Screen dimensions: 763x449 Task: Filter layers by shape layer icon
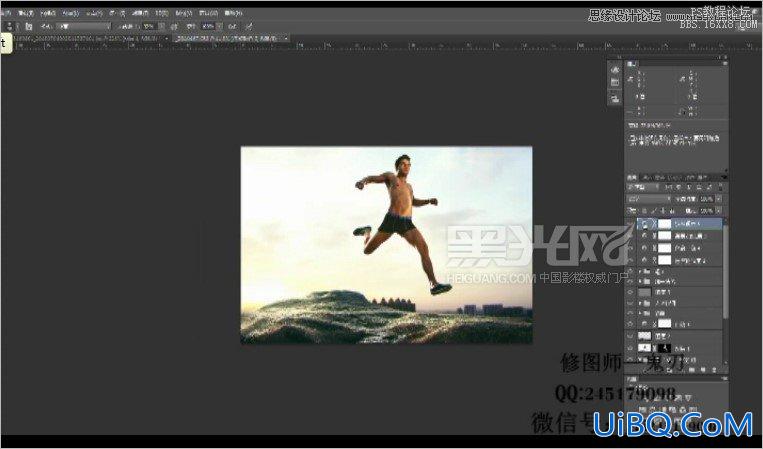coord(699,187)
